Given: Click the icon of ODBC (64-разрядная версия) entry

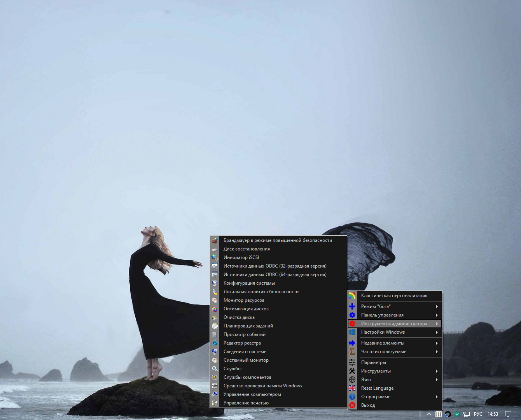Looking at the screenshot, I should click(215, 275).
